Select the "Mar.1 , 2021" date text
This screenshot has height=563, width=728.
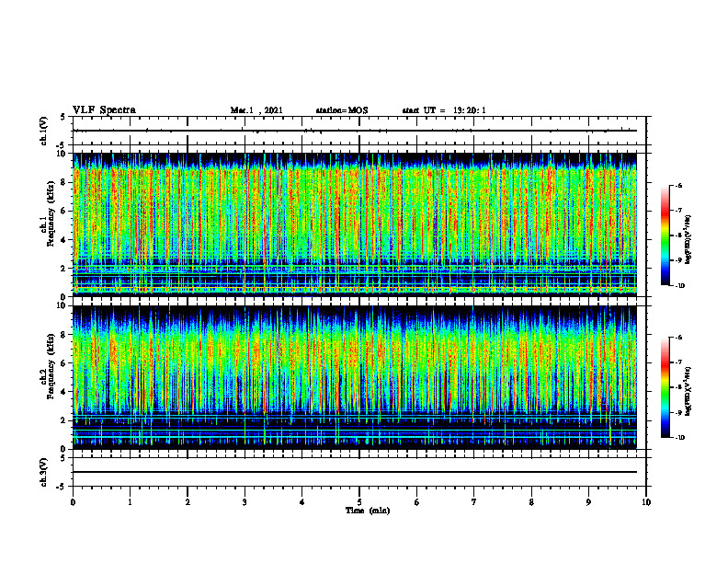pyautogui.click(x=256, y=110)
